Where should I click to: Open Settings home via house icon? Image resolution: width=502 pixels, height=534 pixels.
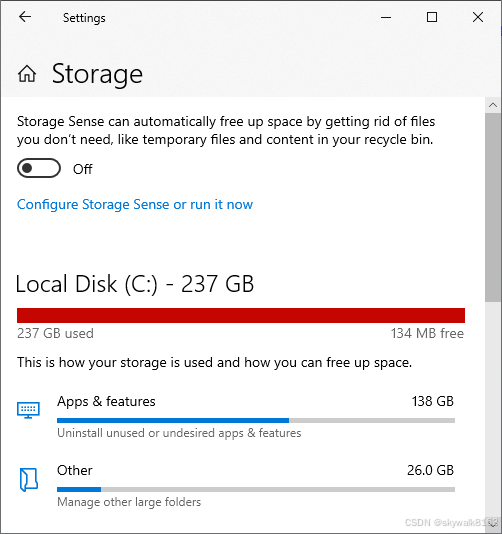[27, 74]
